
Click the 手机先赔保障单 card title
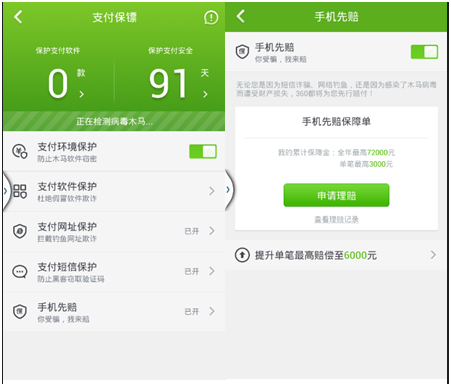[x=336, y=122]
